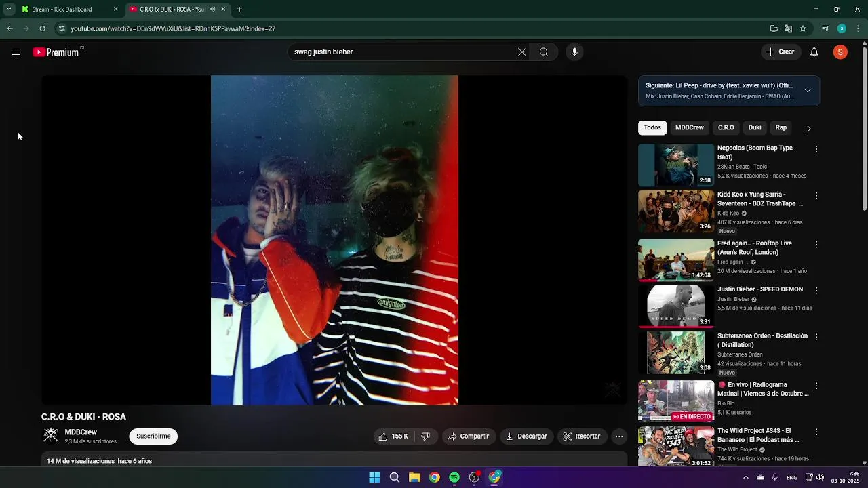Select the MDBCrew filter chip
The width and height of the screenshot is (868, 488).
(x=690, y=127)
